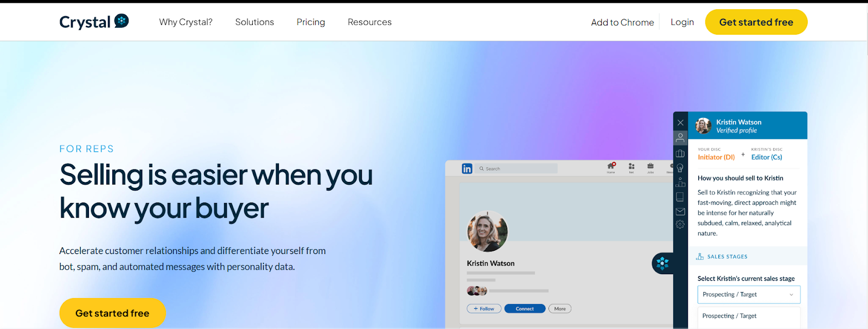The height and width of the screenshot is (329, 868).
Task: Click the Crystal logo in the header
Action: [x=94, y=22]
